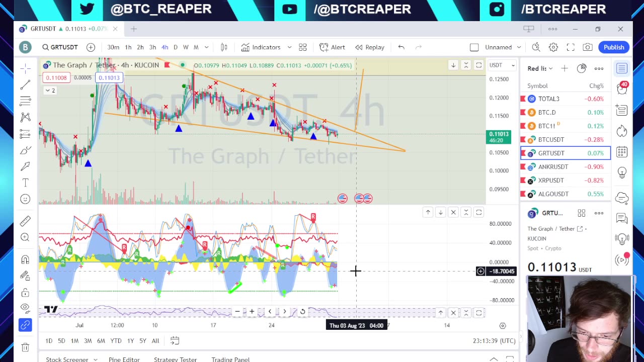This screenshot has height=362, width=644.
Task: Toggle stay in drawing mode
Action: 25,276
